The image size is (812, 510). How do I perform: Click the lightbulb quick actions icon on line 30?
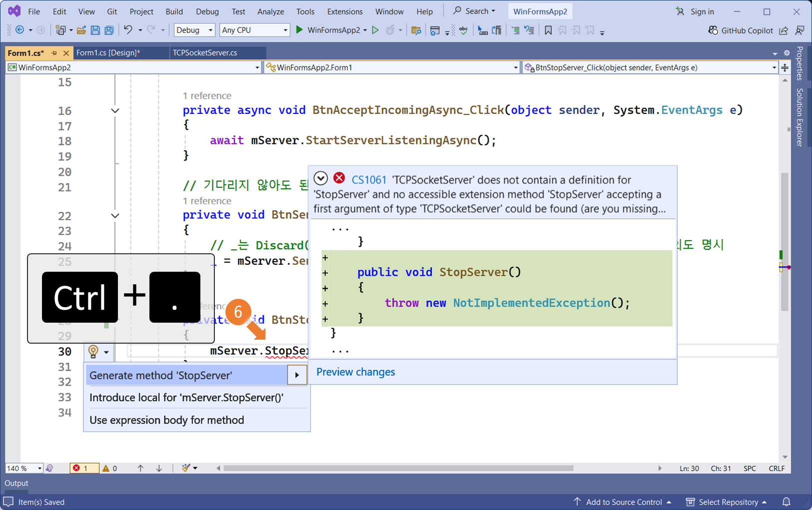click(93, 352)
